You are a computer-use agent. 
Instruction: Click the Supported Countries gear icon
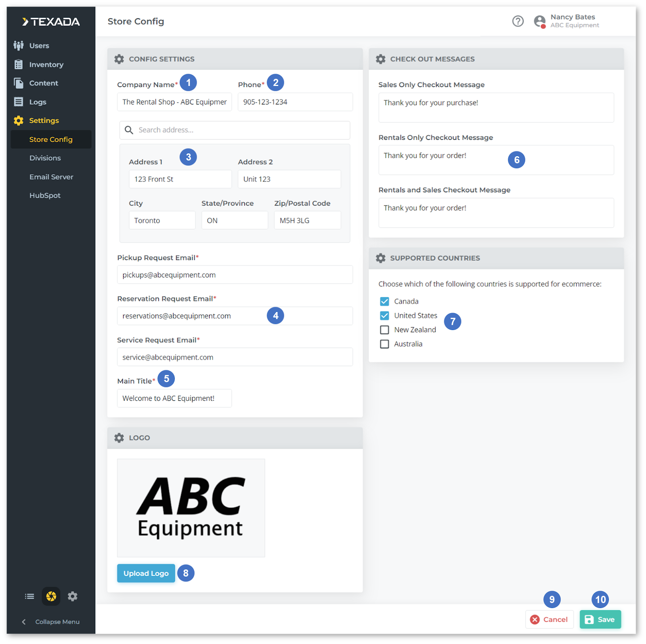[x=381, y=258]
